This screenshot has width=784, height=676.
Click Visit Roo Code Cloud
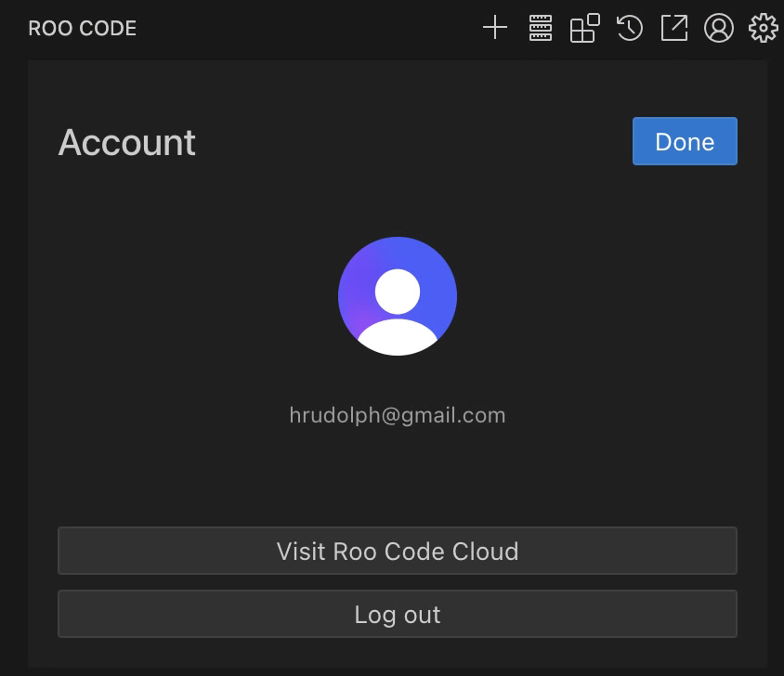(397, 551)
